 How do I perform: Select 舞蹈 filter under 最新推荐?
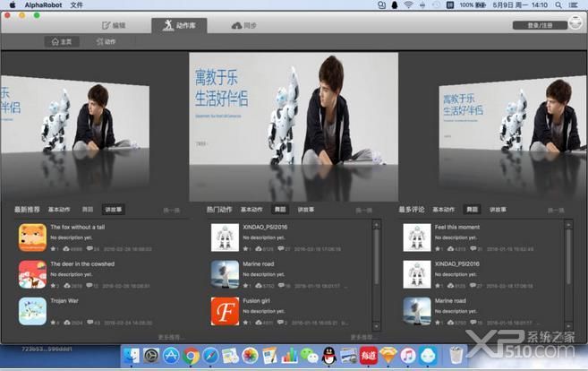click(88, 210)
